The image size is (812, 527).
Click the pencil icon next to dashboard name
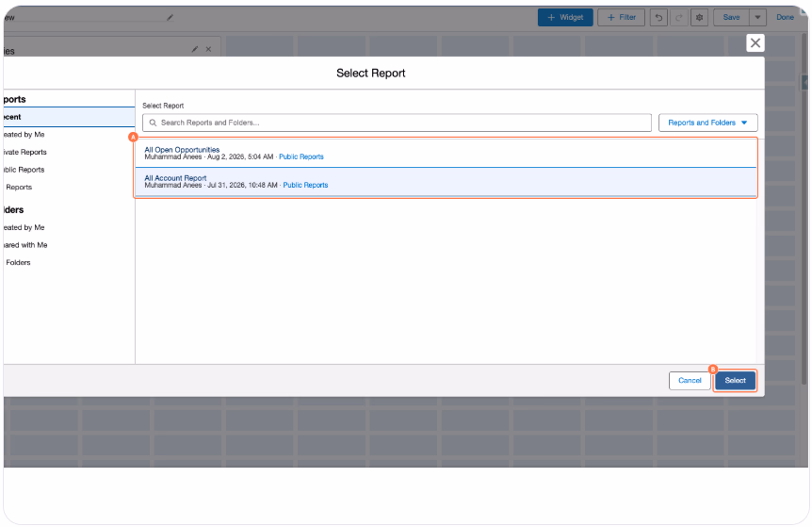click(x=170, y=18)
